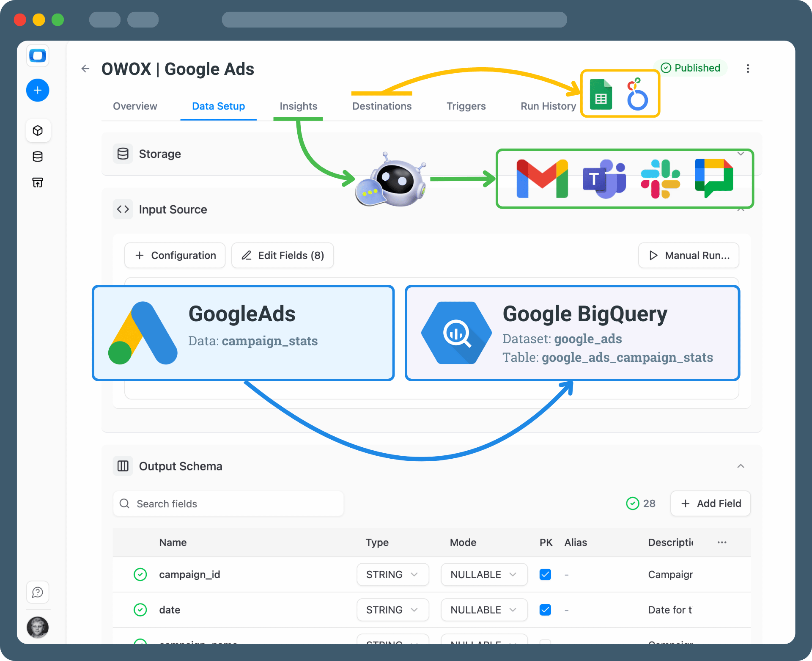Collapse the Output Schema section
The image size is (812, 661).
tap(741, 466)
